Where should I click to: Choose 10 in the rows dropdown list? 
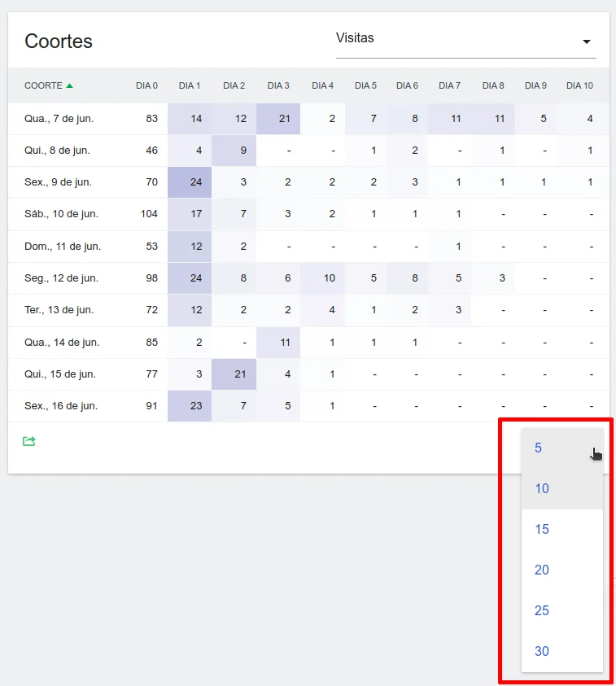[x=542, y=488]
